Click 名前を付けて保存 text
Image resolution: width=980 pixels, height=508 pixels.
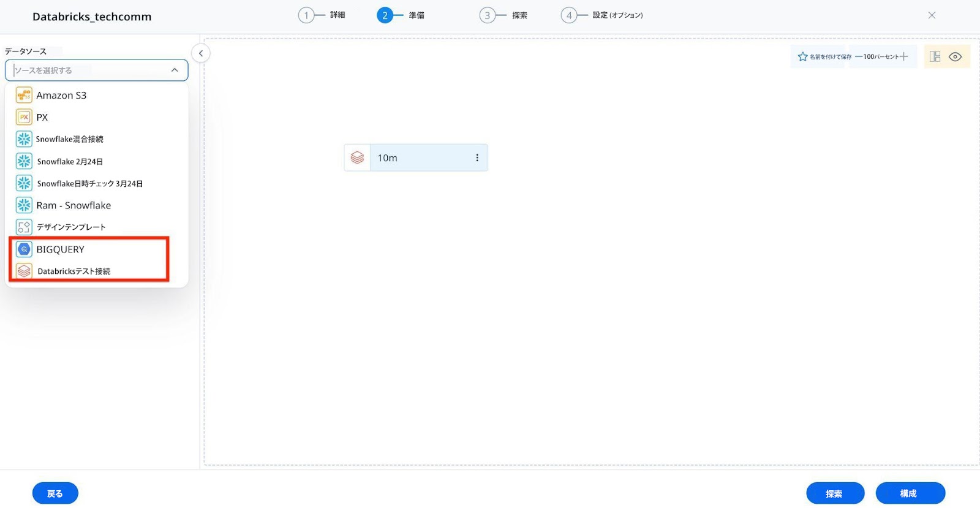[831, 57]
